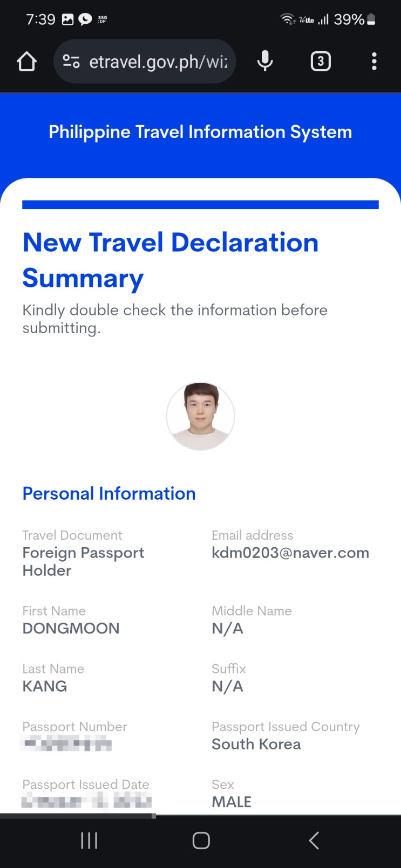The width and height of the screenshot is (401, 868).
Task: Tap the profile photo thumbnail
Action: tap(200, 416)
